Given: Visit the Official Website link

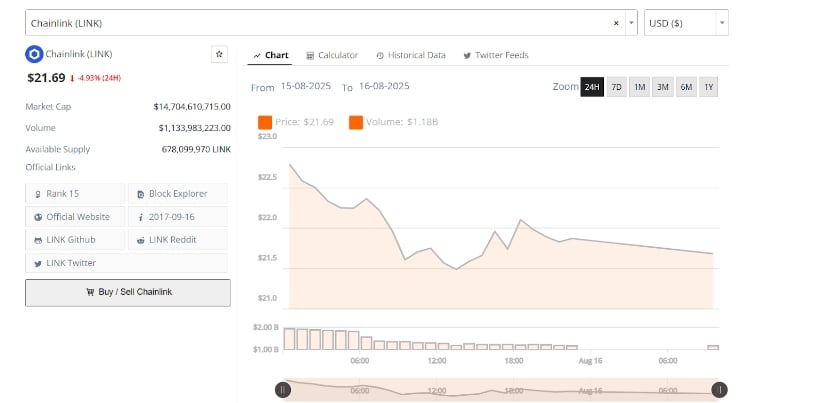Looking at the screenshot, I should click(x=75, y=217).
